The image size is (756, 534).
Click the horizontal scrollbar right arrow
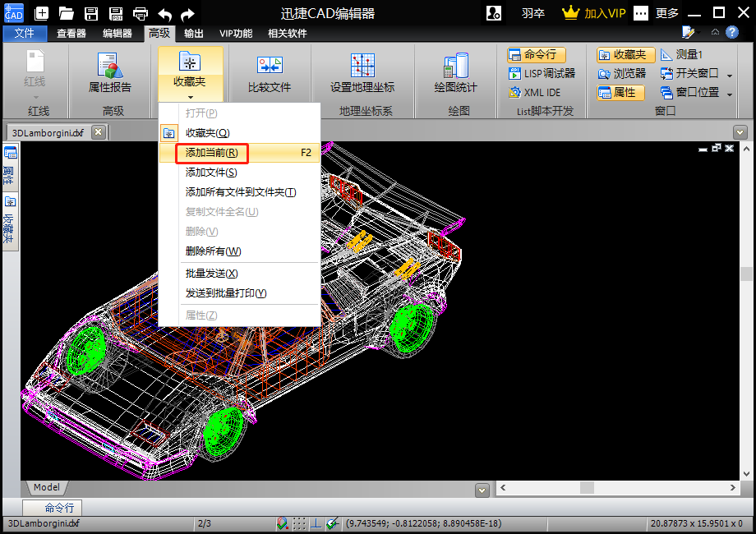point(733,488)
